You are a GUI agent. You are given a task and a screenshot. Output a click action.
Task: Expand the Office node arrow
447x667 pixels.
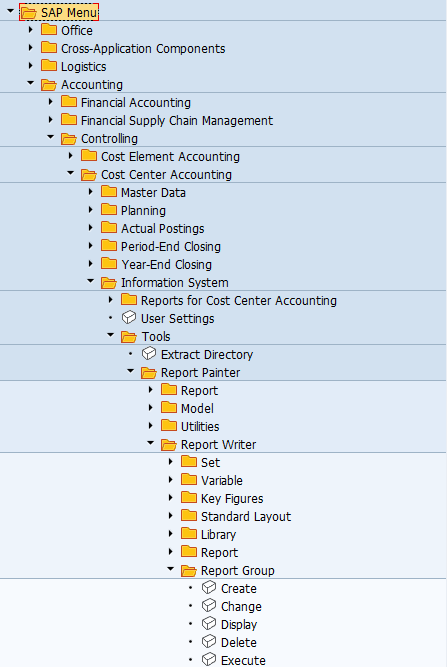pos(30,30)
